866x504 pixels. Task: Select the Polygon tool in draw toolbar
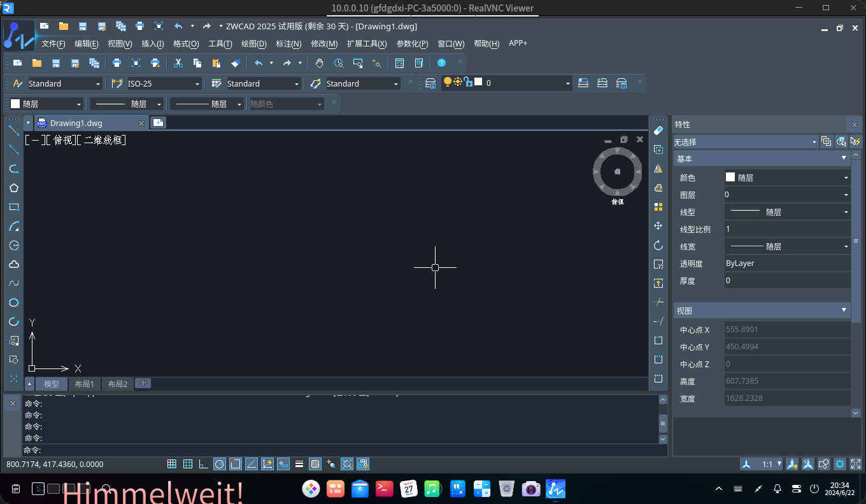point(14,188)
